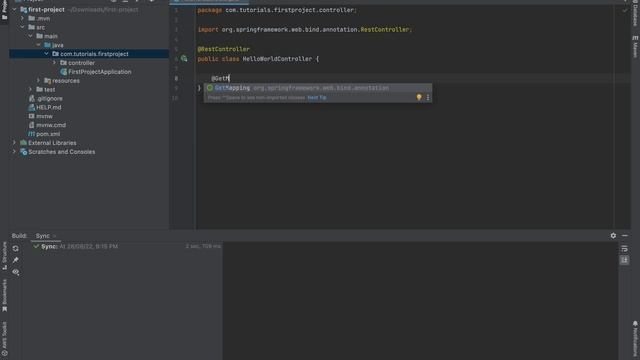Collapse the first-project root node
640x360 pixels.
point(14,9)
